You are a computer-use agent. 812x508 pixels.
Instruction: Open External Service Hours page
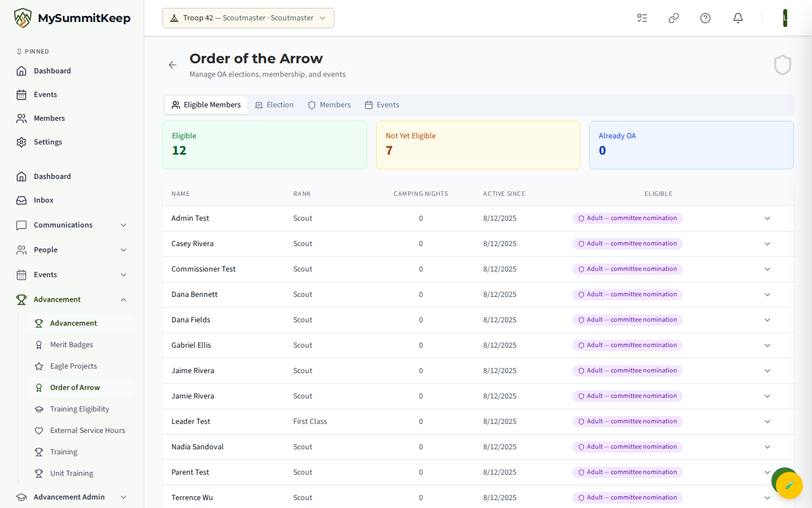pos(81,430)
